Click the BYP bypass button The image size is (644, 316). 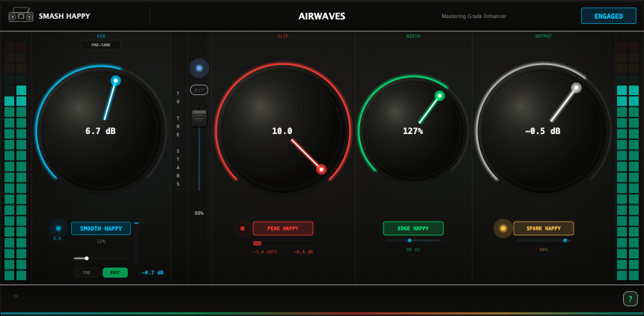click(x=199, y=90)
